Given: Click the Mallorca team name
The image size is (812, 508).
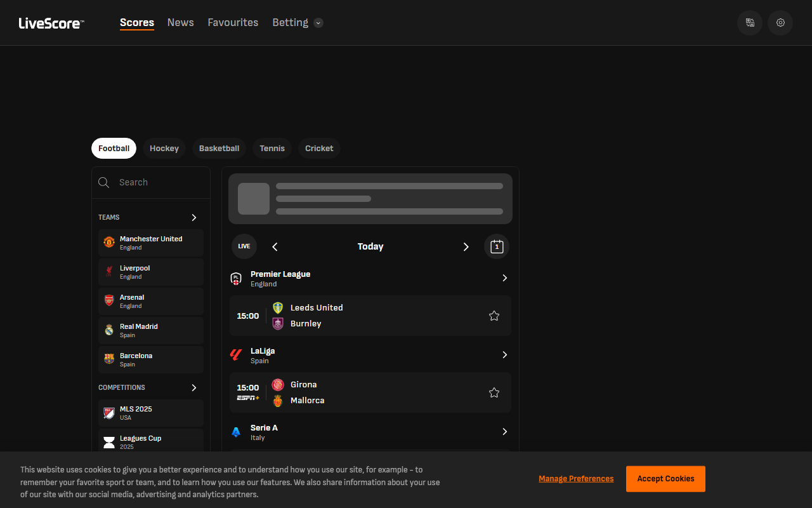Looking at the screenshot, I should point(307,401).
